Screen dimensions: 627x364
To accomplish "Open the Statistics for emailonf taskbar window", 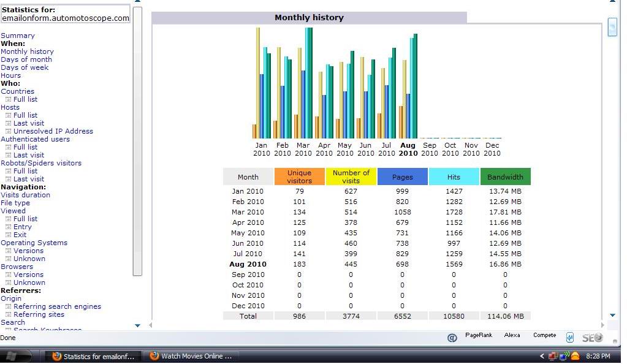I will (93, 356).
